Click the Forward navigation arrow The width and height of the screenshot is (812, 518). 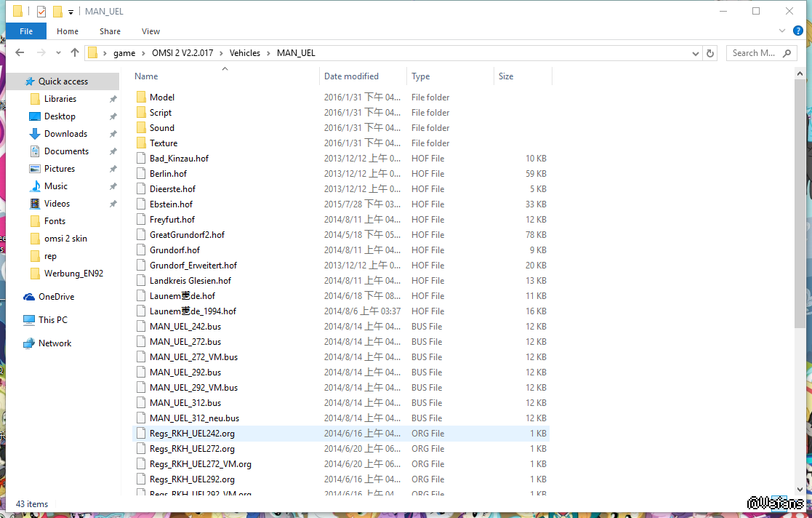click(x=41, y=53)
